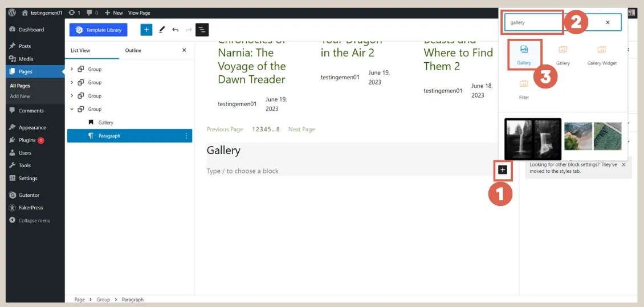The image size is (644, 307).
Task: Select the Paragraph item in List View
Action: tap(129, 136)
